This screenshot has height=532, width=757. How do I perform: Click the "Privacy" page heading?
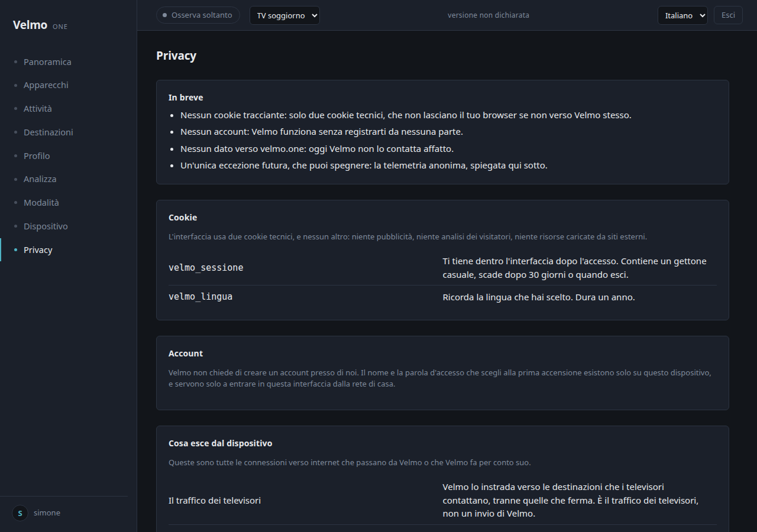(x=176, y=56)
